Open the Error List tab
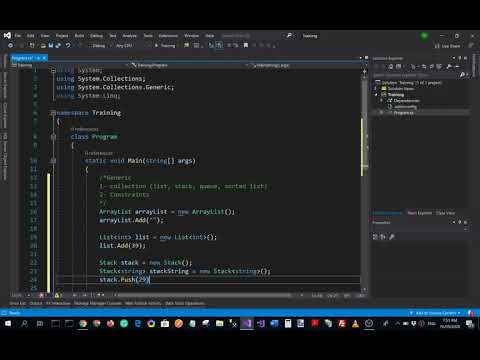Viewport: 480px width, 360px height. (x=18, y=303)
